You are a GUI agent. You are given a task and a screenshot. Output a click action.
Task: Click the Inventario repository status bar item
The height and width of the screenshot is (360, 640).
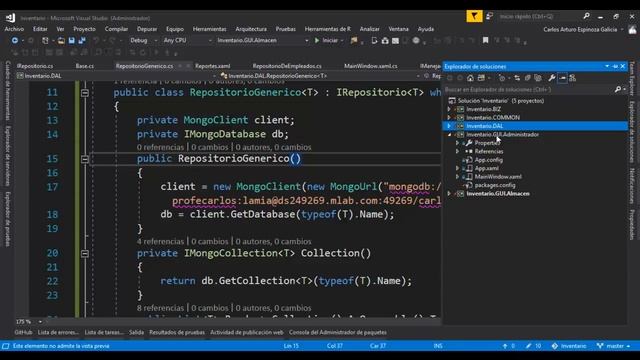pos(569,346)
